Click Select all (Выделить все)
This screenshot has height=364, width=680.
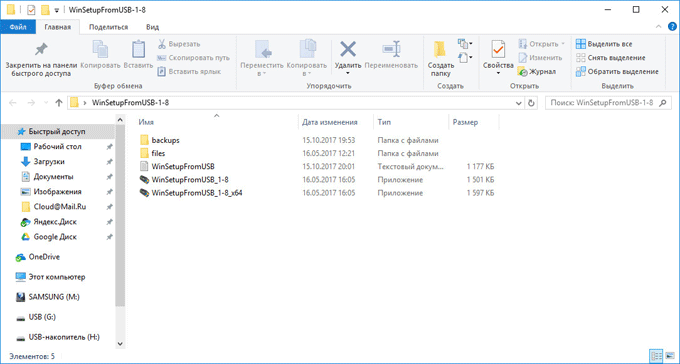[x=604, y=44]
